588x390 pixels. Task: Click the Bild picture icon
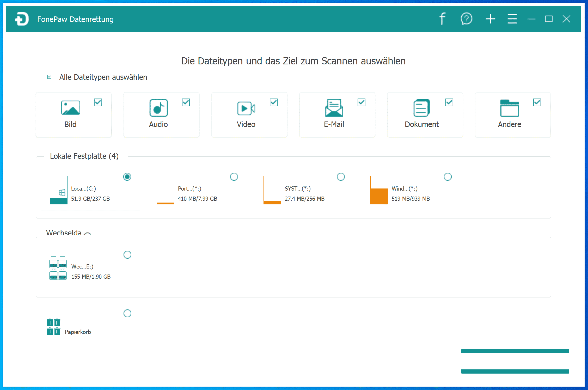click(70, 108)
